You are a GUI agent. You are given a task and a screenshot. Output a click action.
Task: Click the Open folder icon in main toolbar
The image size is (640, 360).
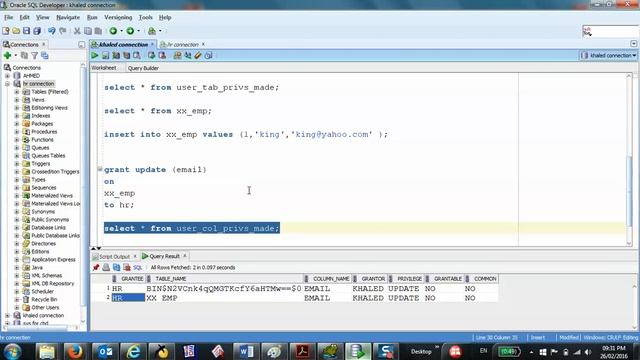[x=16, y=31]
